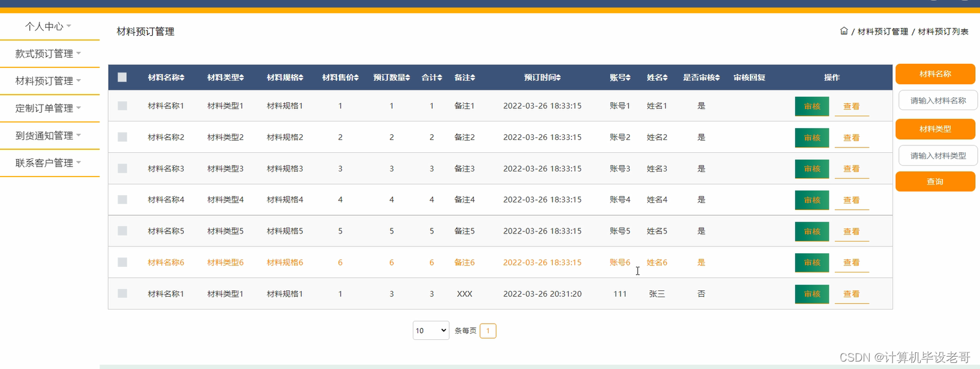
Task: Click the orange 查询 search button
Action: [x=935, y=181]
